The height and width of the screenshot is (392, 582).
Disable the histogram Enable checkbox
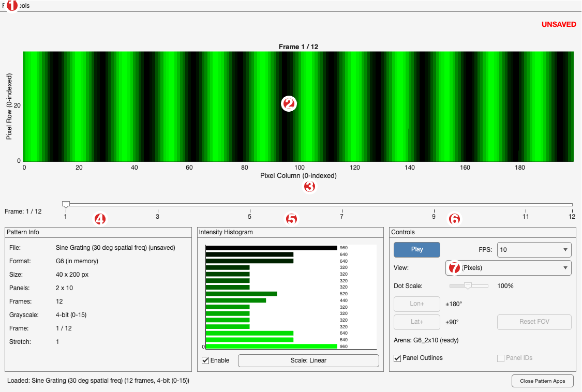[x=205, y=360]
